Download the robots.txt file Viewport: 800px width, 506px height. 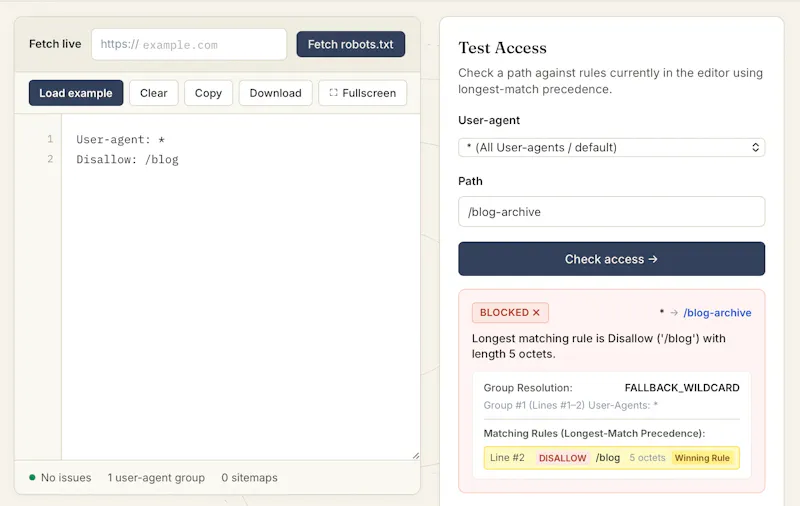pyautogui.click(x=276, y=93)
